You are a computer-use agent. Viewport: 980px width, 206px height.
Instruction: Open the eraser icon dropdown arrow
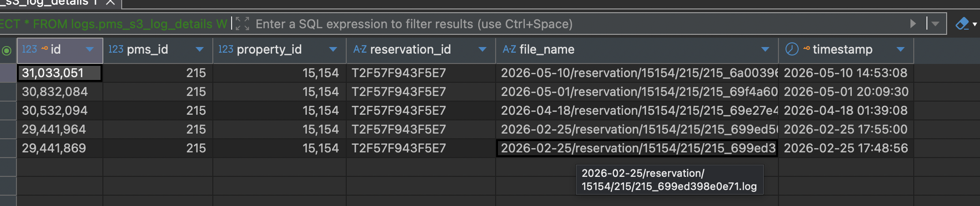(975, 24)
